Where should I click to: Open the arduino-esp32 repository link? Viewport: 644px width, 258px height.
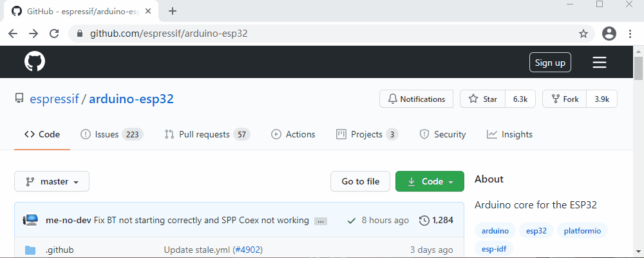click(x=131, y=99)
